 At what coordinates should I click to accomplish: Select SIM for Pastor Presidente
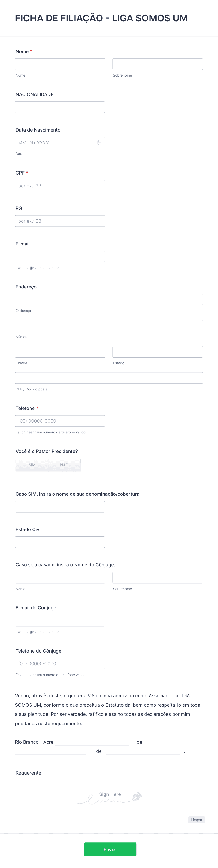32,465
